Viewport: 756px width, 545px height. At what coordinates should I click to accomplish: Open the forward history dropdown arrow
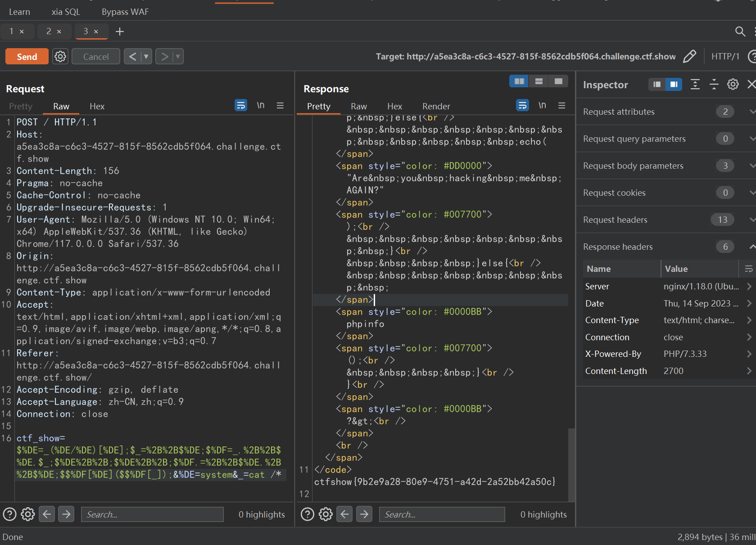tap(178, 57)
